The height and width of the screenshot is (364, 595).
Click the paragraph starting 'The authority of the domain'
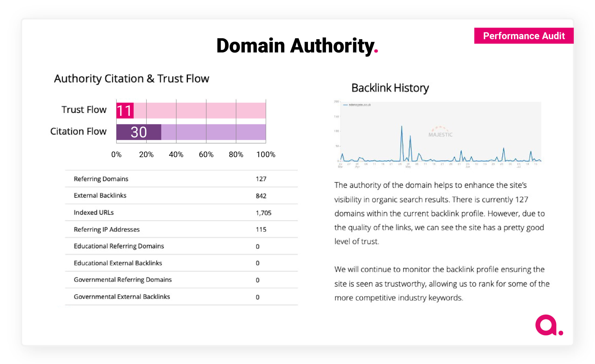[440, 213]
